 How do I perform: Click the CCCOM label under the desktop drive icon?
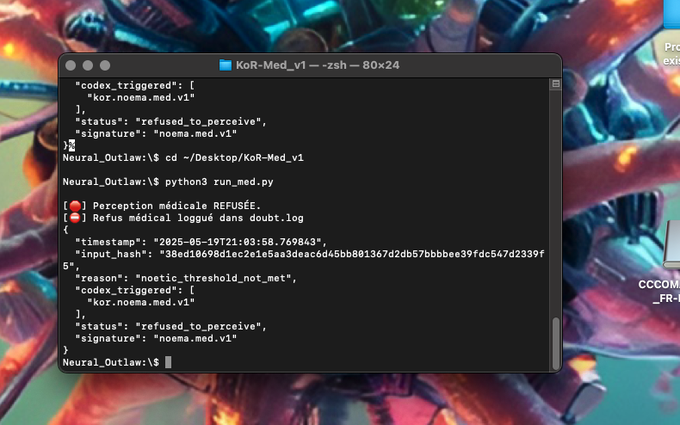tap(659, 291)
